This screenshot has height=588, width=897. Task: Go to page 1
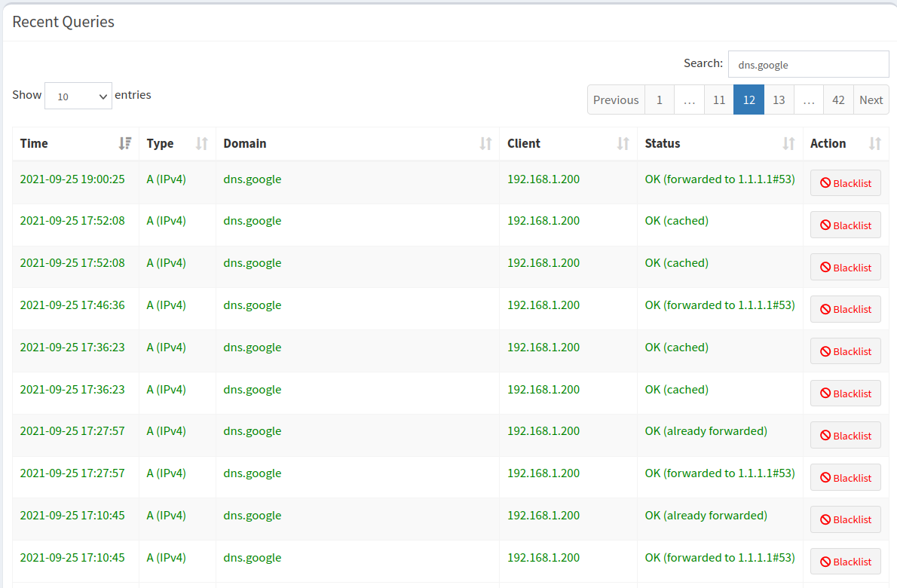pyautogui.click(x=660, y=100)
